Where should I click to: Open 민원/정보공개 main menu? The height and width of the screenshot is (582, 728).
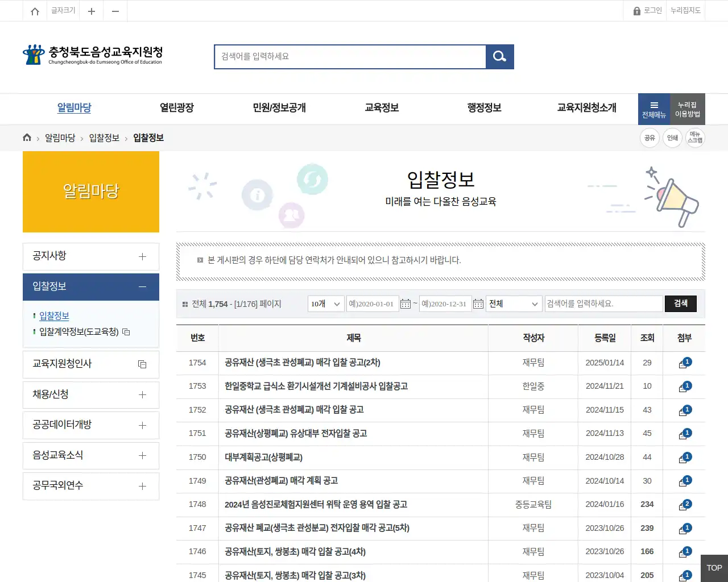[x=279, y=108]
